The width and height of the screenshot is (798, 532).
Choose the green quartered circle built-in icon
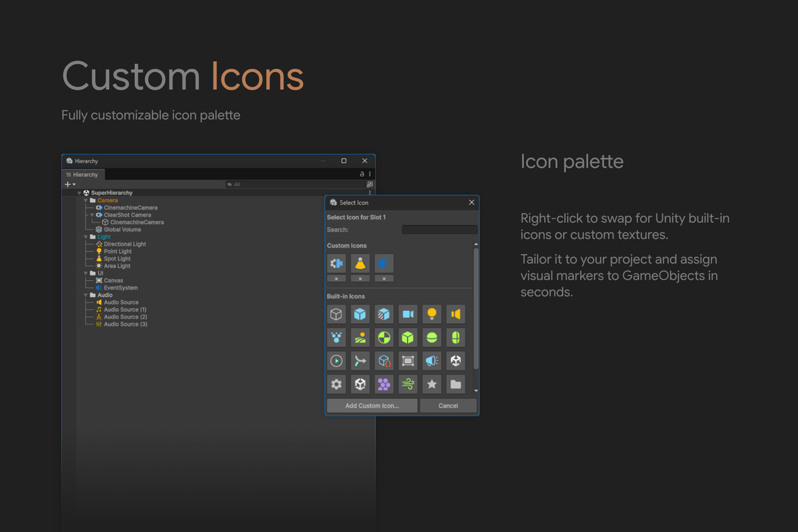coord(384,337)
